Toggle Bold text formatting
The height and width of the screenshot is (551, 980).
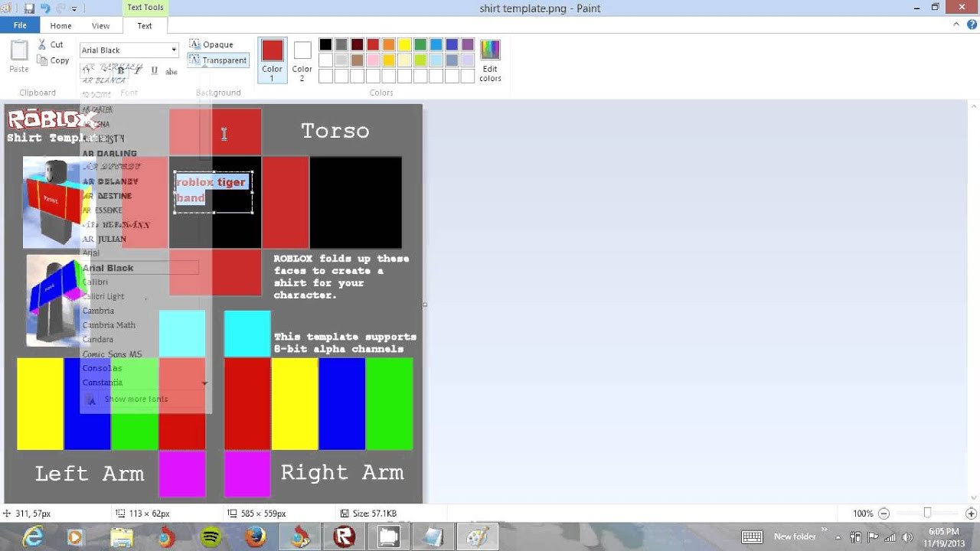pos(121,71)
